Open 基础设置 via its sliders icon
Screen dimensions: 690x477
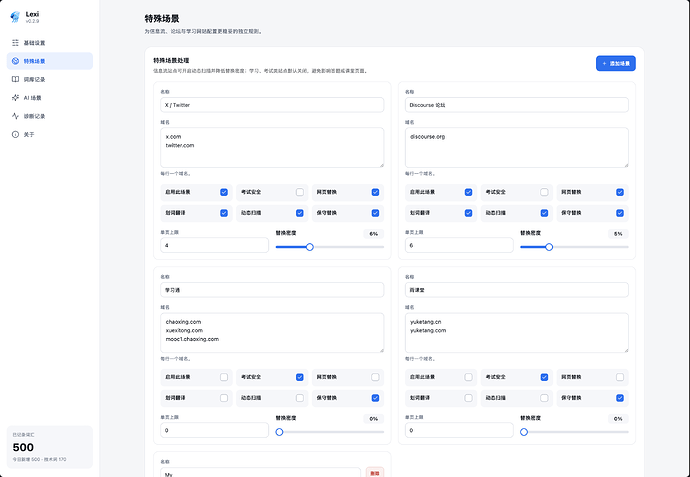tap(15, 43)
